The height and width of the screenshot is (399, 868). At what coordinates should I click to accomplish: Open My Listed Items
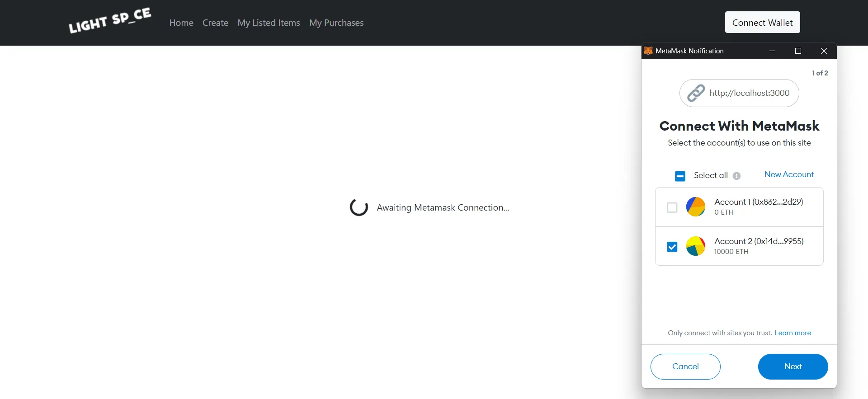pyautogui.click(x=269, y=23)
